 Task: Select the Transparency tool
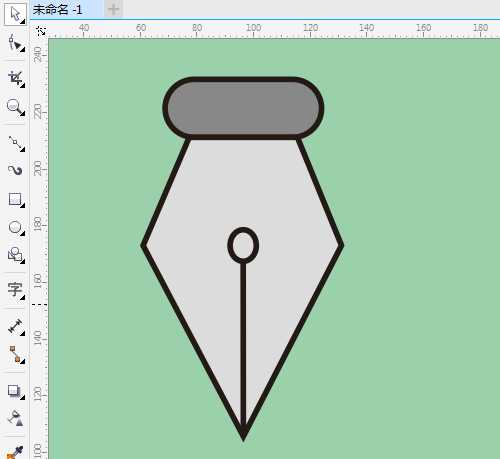[x=15, y=418]
